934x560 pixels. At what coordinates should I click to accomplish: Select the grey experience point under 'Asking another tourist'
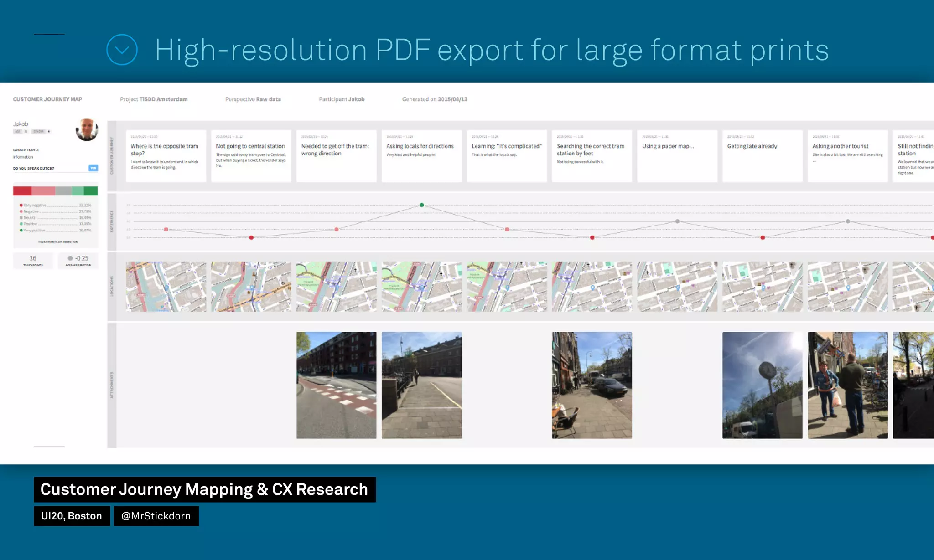pos(848,221)
